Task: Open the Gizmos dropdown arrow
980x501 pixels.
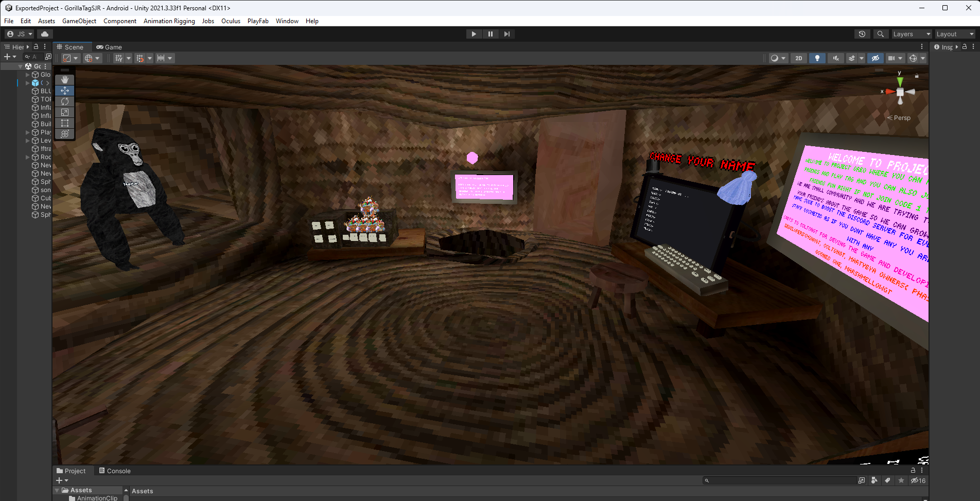Action: pyautogui.click(x=923, y=58)
